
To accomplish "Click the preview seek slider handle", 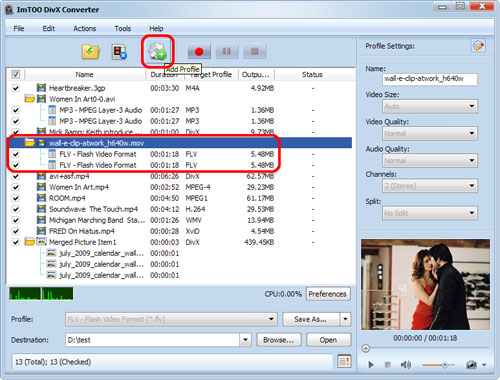I will click(x=366, y=349).
